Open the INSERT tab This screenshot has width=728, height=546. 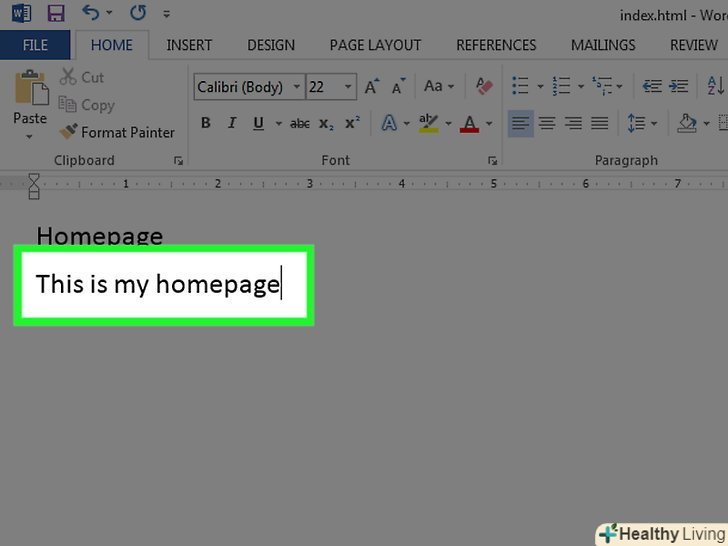coord(189,45)
